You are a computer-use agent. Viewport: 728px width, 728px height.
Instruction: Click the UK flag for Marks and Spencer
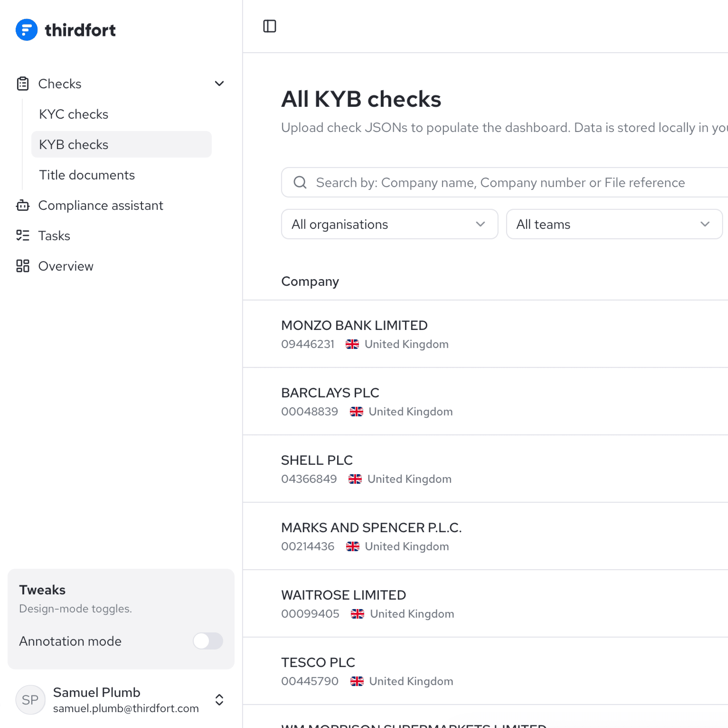tap(353, 546)
